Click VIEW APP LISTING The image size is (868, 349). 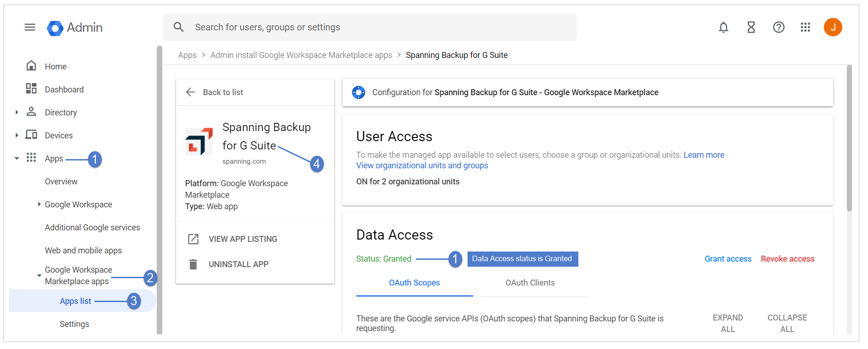(x=243, y=239)
